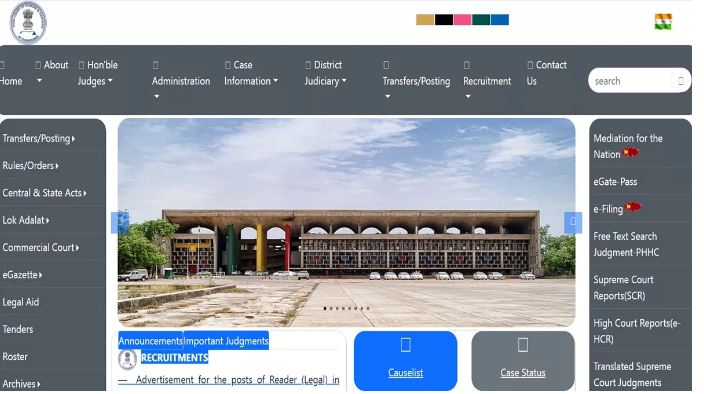Go to previous carousel slide arrow
Viewport: 704px width, 394px height.
pyautogui.click(x=120, y=222)
